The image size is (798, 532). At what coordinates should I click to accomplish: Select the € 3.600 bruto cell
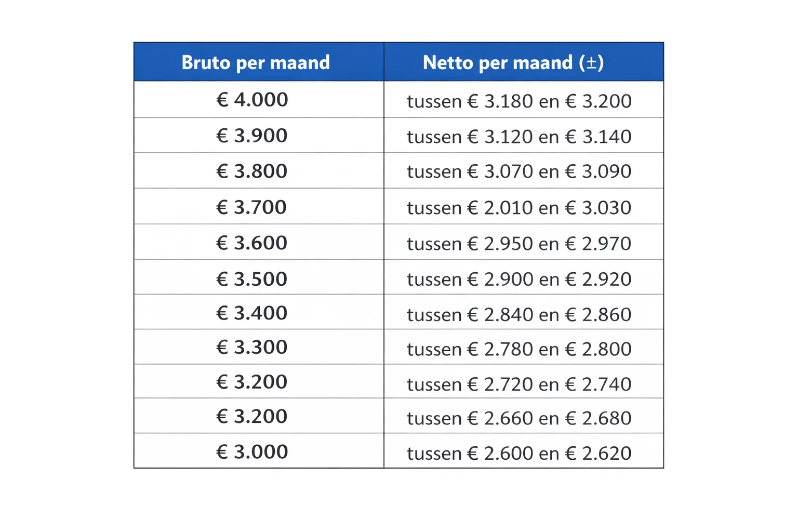point(252,243)
